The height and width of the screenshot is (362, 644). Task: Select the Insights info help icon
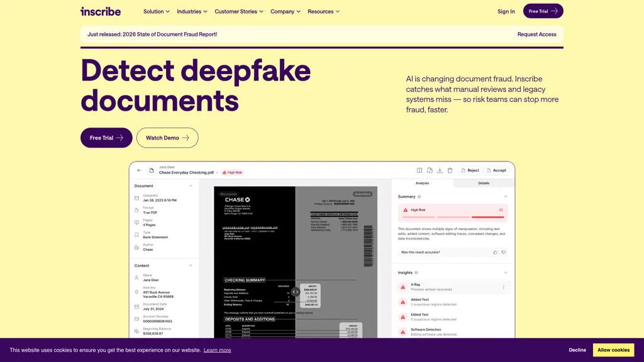(416, 273)
